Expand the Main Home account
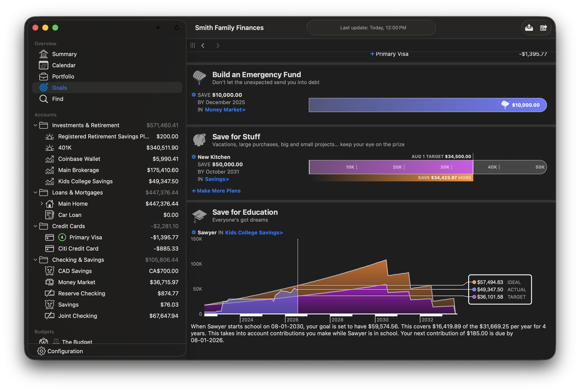 (42, 204)
